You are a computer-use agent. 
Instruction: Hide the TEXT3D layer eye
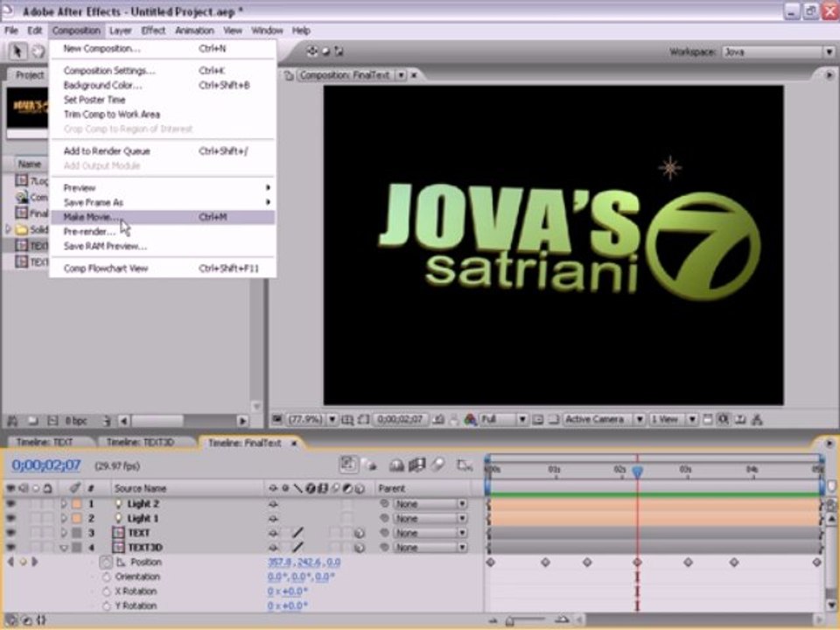10,547
